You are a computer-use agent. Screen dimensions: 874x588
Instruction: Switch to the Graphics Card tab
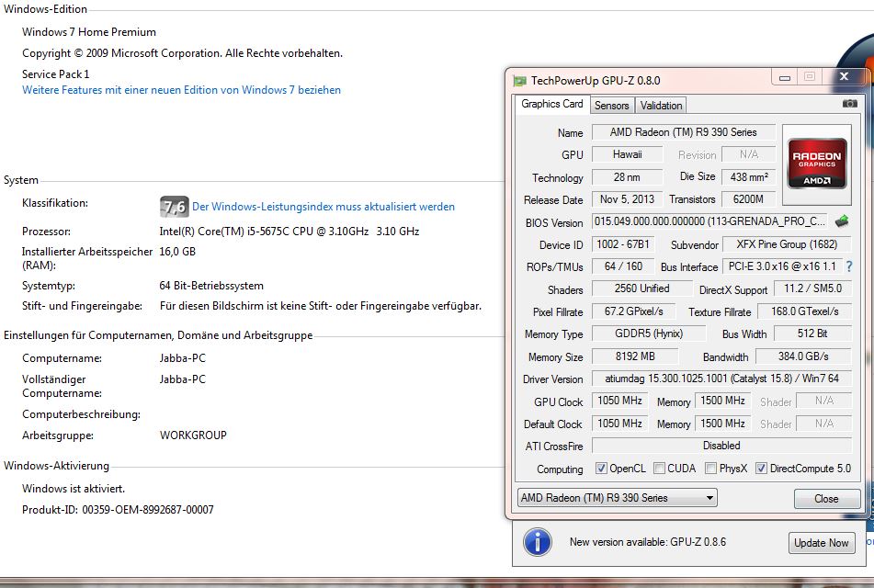click(x=551, y=104)
